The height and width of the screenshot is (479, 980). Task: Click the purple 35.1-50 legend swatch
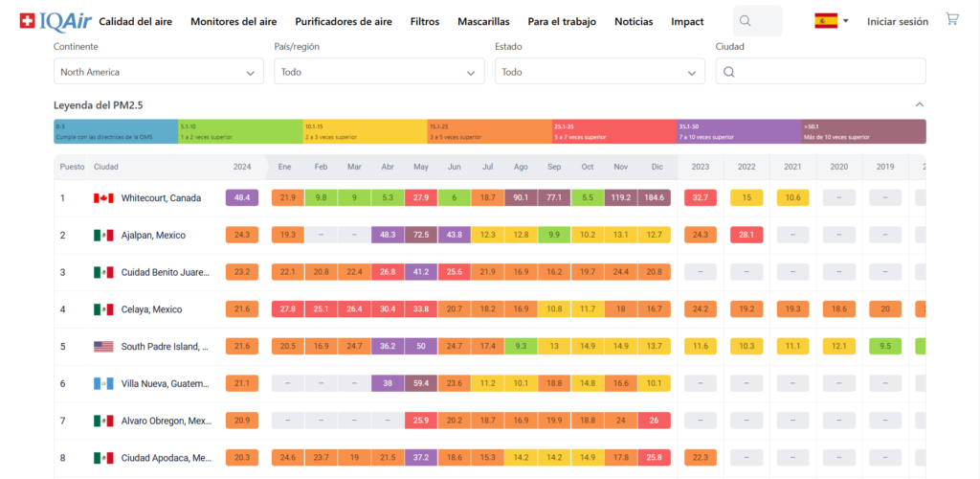[x=739, y=131]
